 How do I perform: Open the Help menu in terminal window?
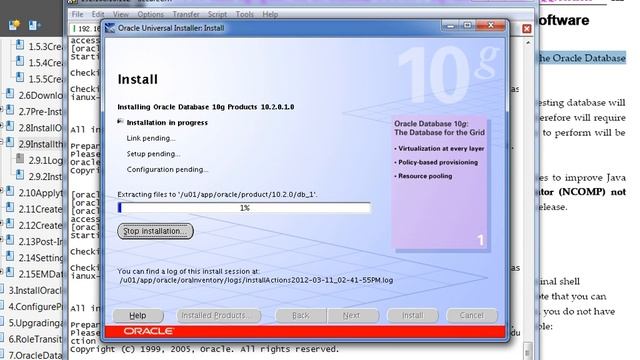coord(270,14)
